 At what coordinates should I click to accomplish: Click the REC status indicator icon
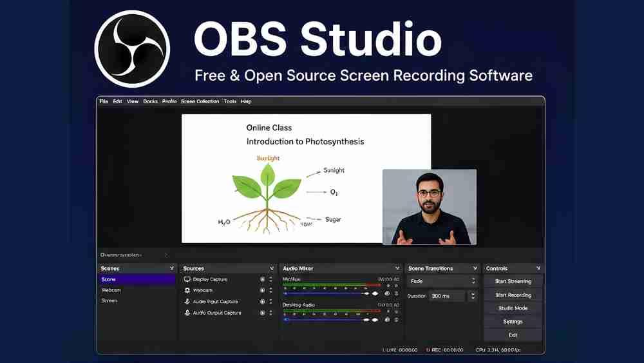pos(428,350)
